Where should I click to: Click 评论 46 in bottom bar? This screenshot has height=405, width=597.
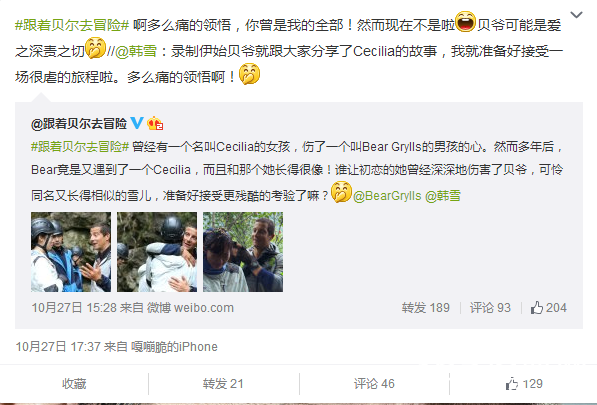[374, 384]
